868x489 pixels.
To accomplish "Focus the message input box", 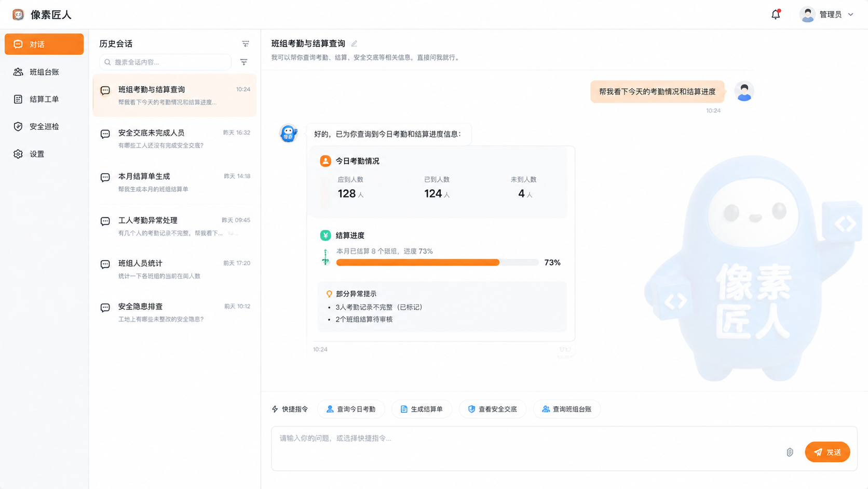I will click(x=564, y=449).
